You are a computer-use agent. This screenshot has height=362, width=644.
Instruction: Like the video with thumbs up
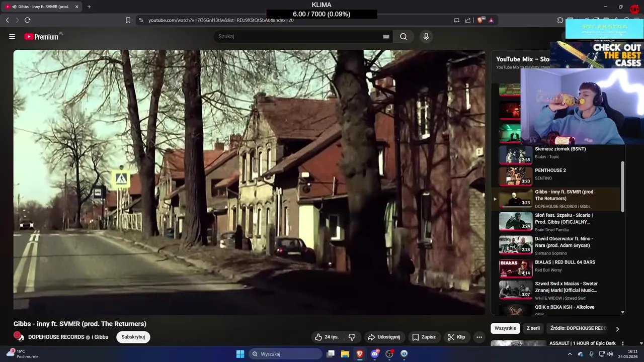pos(327,337)
